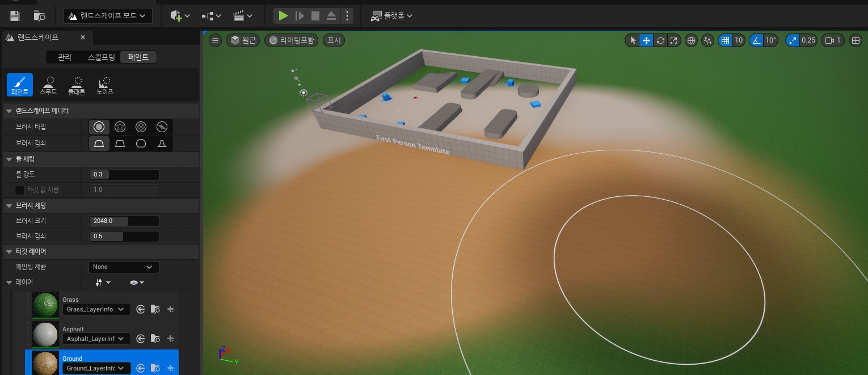Viewport: 868px width, 375px height.
Task: Open the Perspective (원근) view menu
Action: pos(243,40)
